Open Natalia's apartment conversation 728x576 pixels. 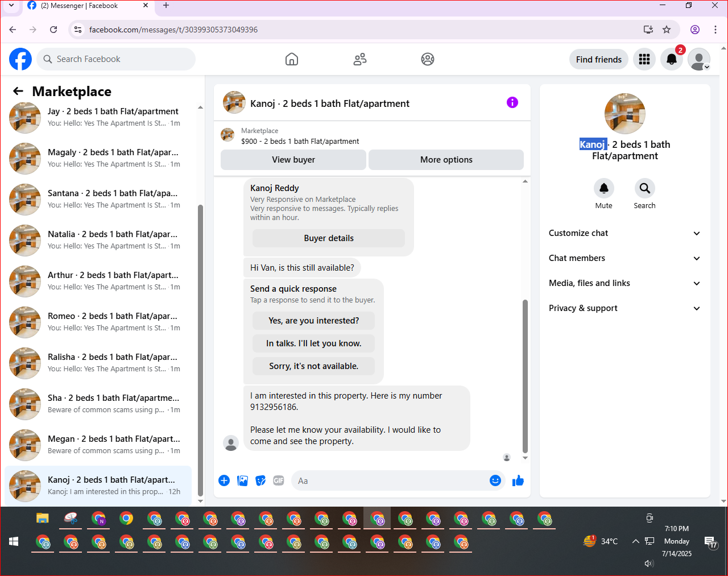point(98,240)
